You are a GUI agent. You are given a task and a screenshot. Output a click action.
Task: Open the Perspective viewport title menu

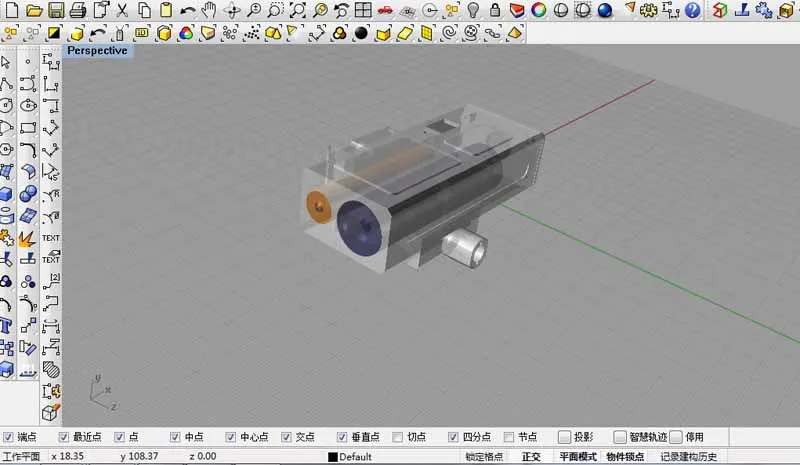coord(97,51)
